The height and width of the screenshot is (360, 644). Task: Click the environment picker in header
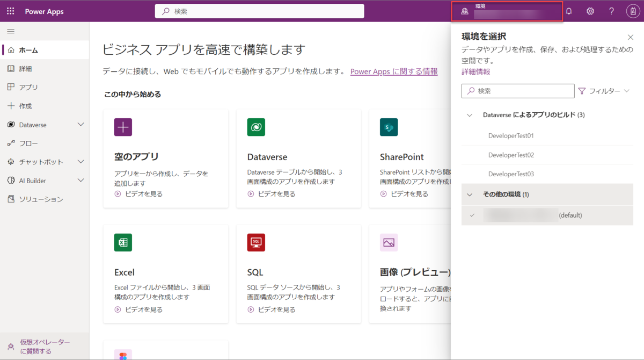507,11
